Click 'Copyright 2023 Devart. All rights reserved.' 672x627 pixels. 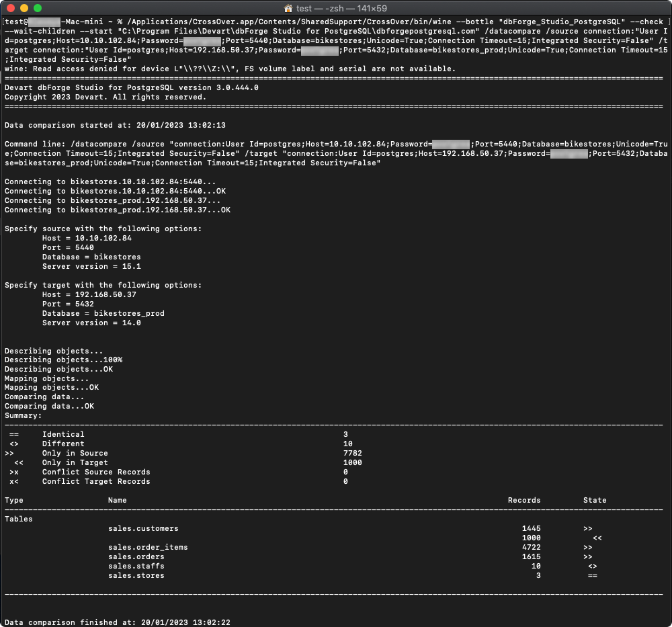click(x=106, y=97)
